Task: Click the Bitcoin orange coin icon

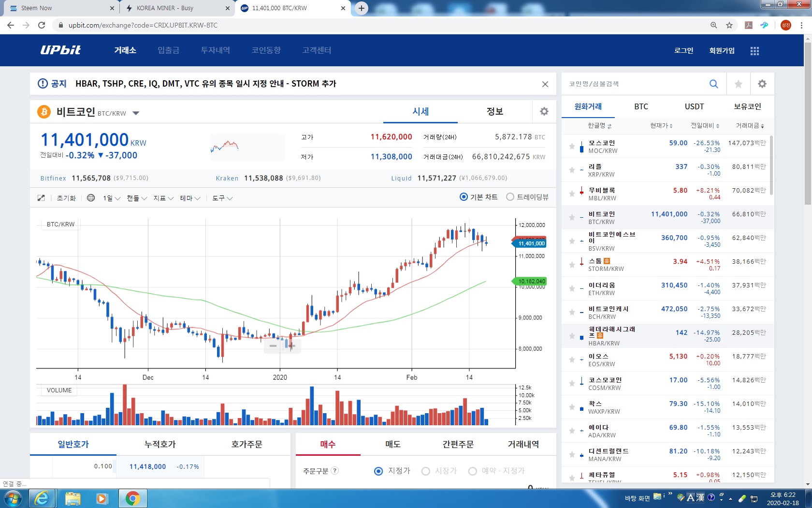Action: [44, 112]
